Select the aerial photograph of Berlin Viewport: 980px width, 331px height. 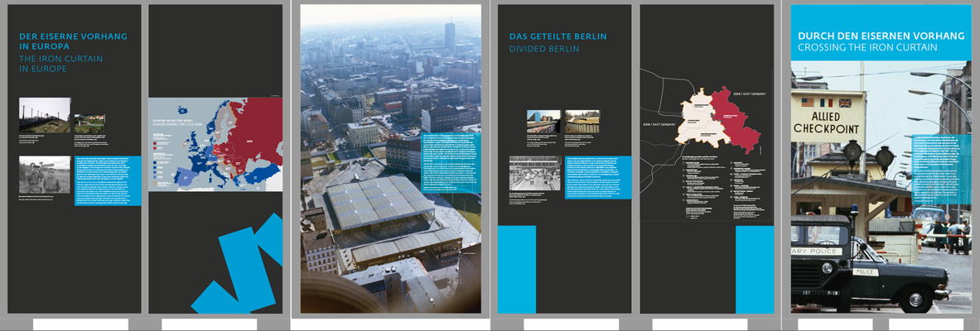pos(391,159)
